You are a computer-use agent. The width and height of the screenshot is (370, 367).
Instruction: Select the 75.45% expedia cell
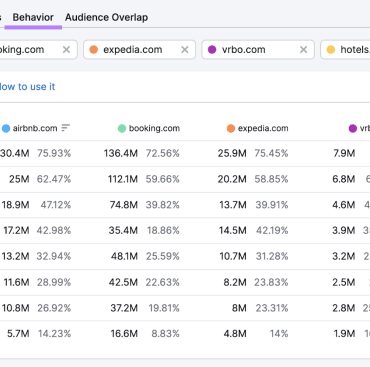pyautogui.click(x=271, y=153)
